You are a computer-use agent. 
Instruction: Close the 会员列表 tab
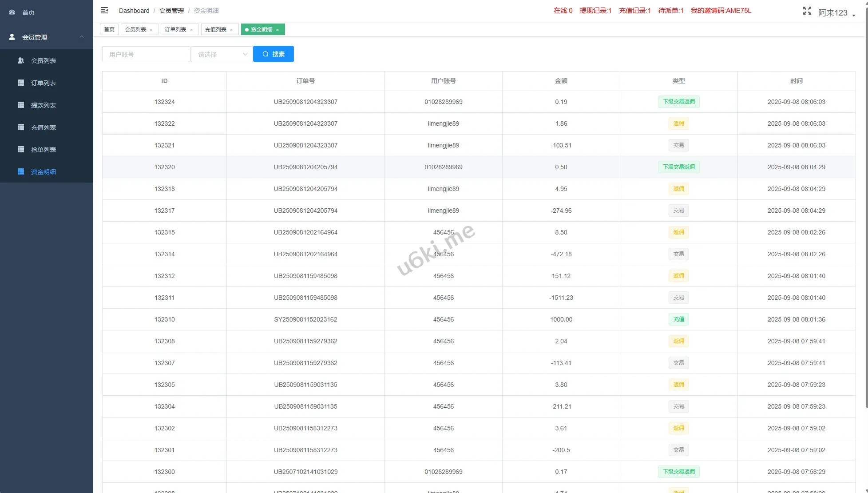click(151, 30)
